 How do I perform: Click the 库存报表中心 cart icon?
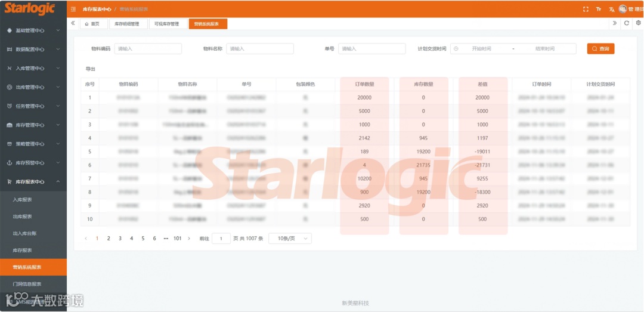tap(10, 182)
